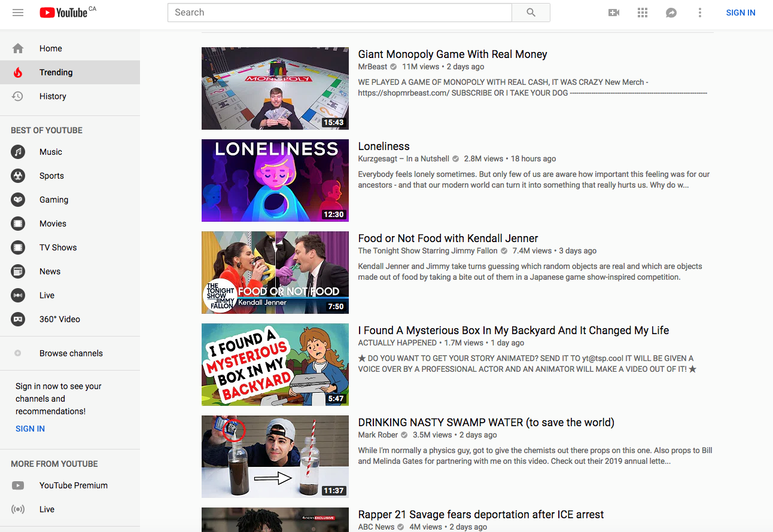Open the YouTube apps grid icon
This screenshot has width=773, height=532.
[643, 13]
